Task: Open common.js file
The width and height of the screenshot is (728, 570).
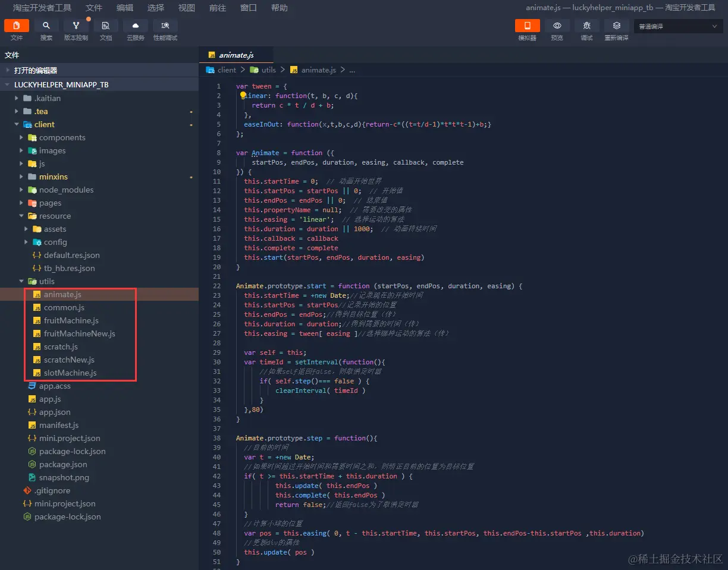Action: tap(99, 307)
